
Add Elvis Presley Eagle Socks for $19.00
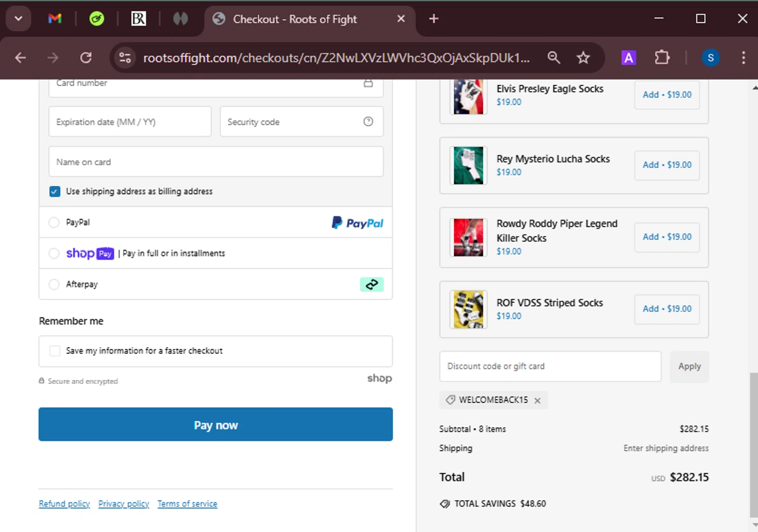[667, 94]
